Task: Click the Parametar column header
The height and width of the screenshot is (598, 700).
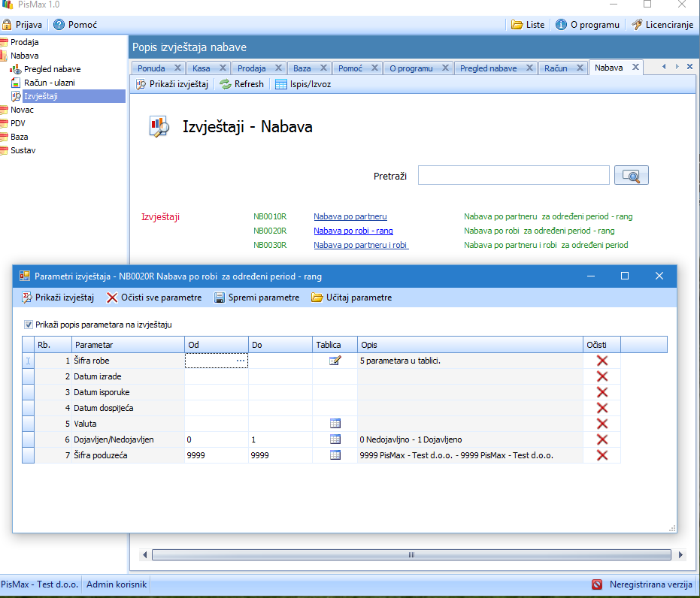Action: coord(128,345)
